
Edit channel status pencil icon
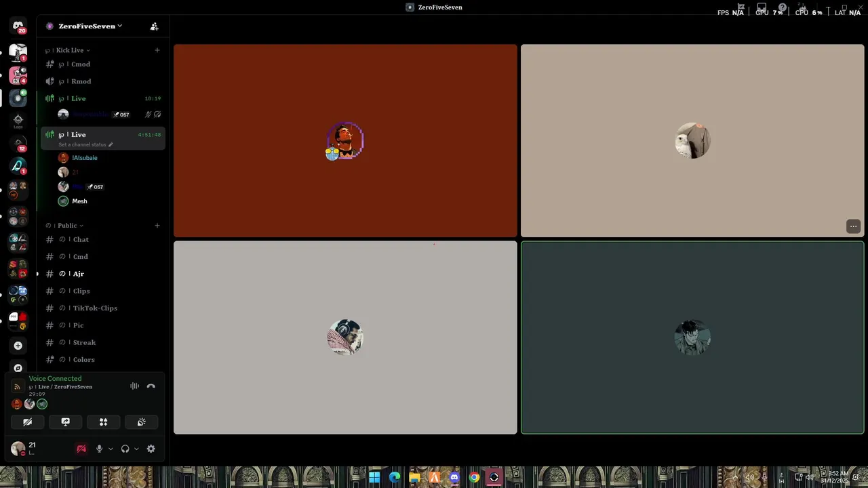pos(111,144)
